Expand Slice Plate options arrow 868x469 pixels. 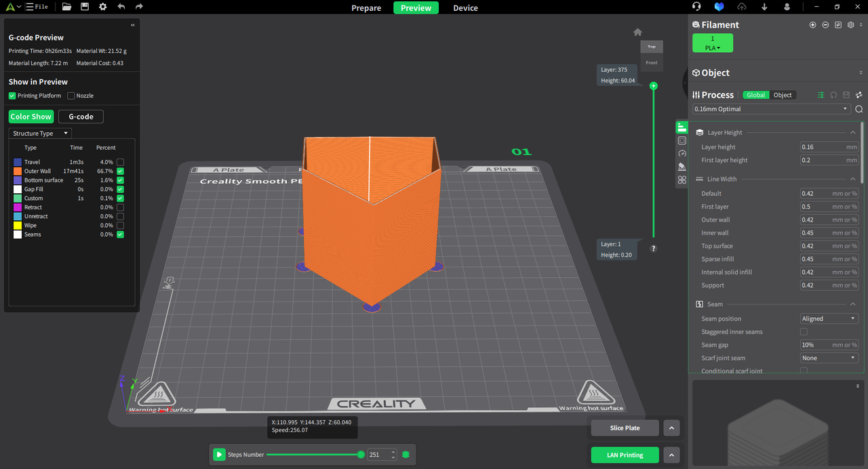click(x=671, y=428)
